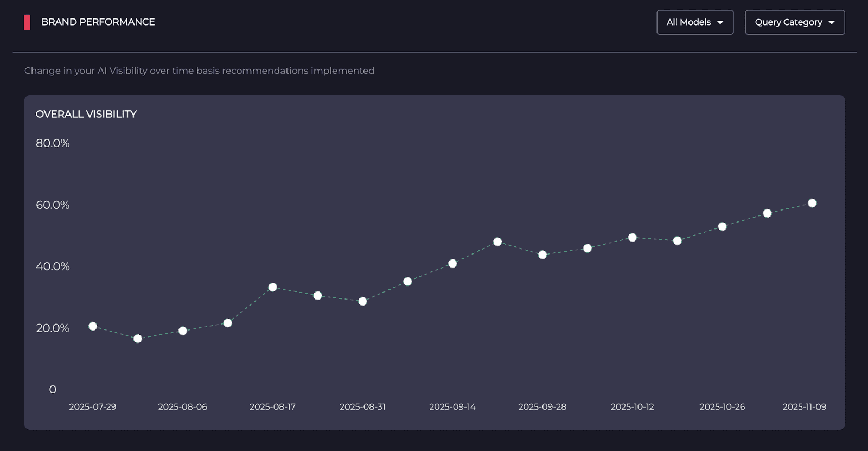The width and height of the screenshot is (868, 451).
Task: Click the 40.0% y-axis label
Action: pos(53,266)
